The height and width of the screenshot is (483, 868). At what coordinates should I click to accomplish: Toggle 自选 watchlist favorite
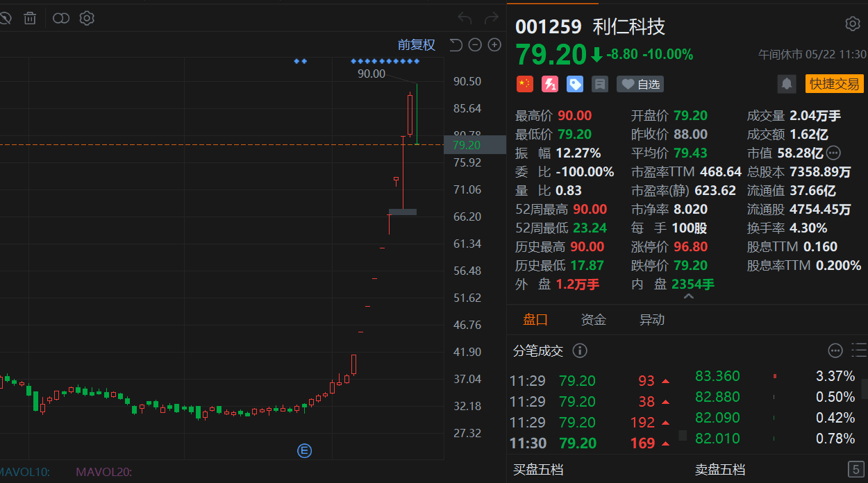pos(640,84)
